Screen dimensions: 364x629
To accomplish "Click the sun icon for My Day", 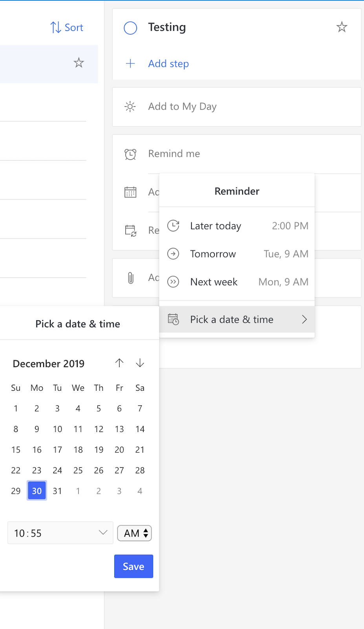I will tap(130, 107).
